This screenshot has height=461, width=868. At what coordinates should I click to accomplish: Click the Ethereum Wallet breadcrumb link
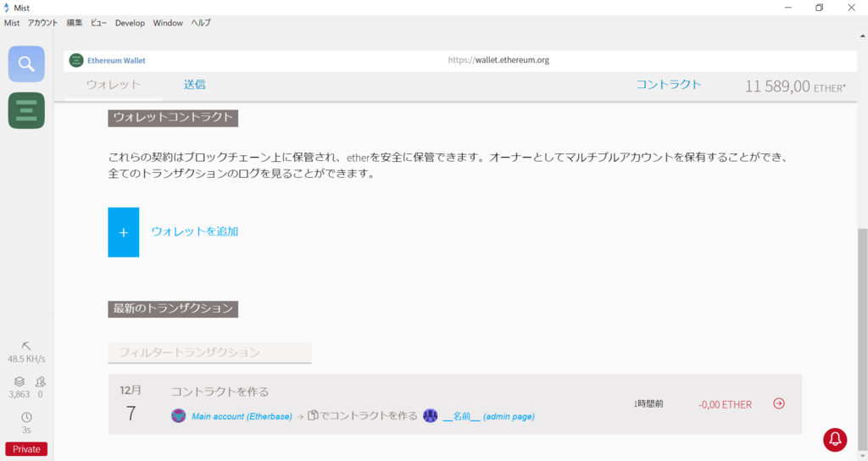pos(116,60)
